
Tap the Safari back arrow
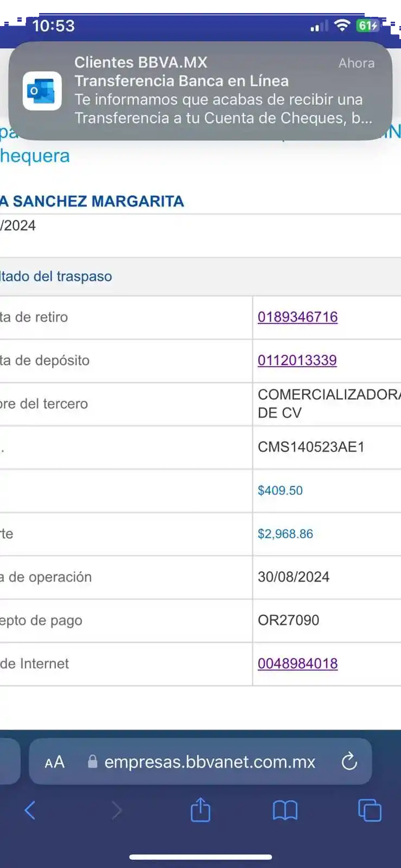[x=30, y=810]
